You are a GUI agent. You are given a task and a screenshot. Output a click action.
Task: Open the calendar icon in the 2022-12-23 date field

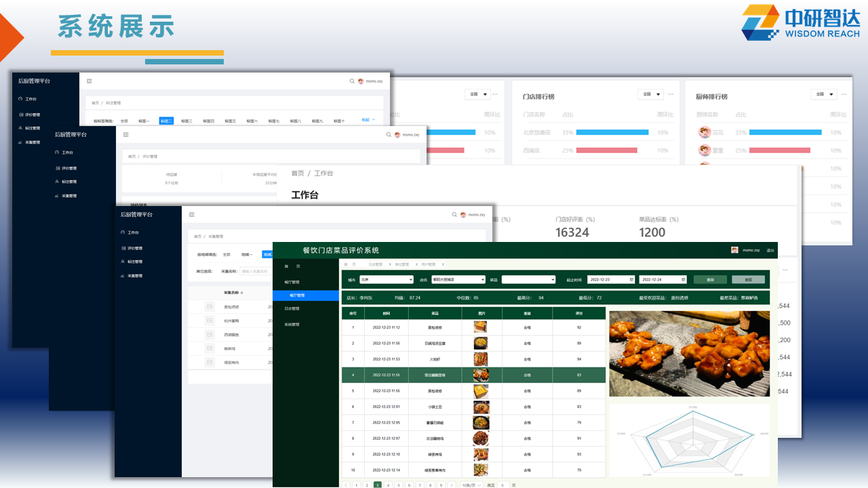click(x=631, y=279)
